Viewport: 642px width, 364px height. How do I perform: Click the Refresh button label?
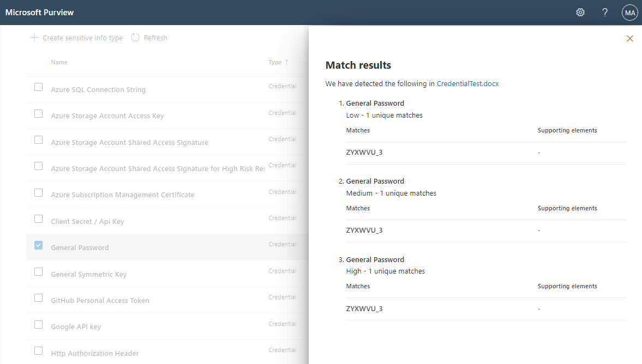click(155, 38)
